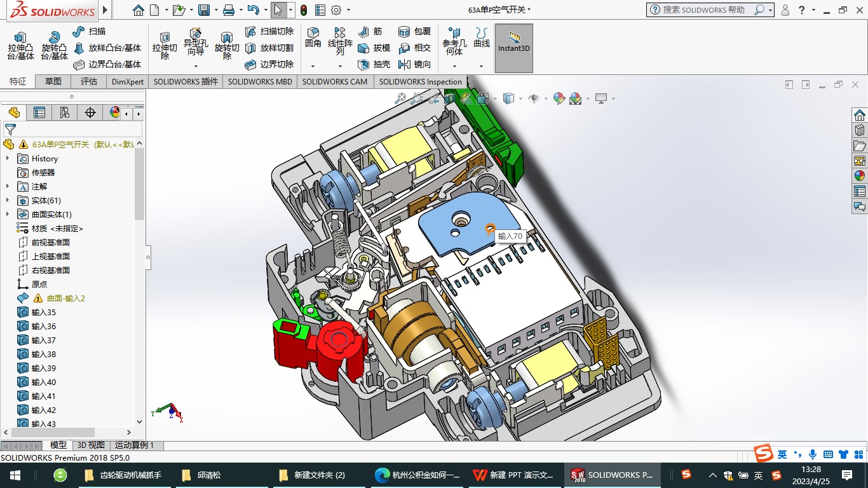The width and height of the screenshot is (868, 488).
Task: Choose the 拔模 draft tool
Action: click(x=374, y=48)
